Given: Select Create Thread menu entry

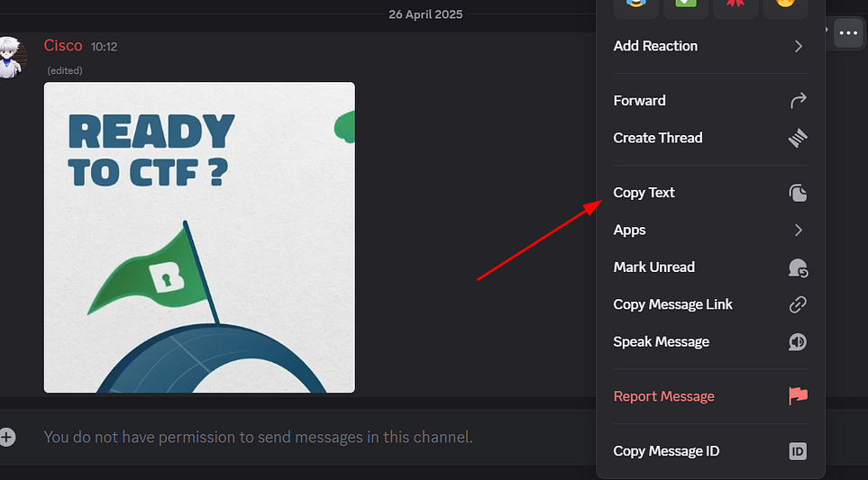Looking at the screenshot, I should (710, 138).
